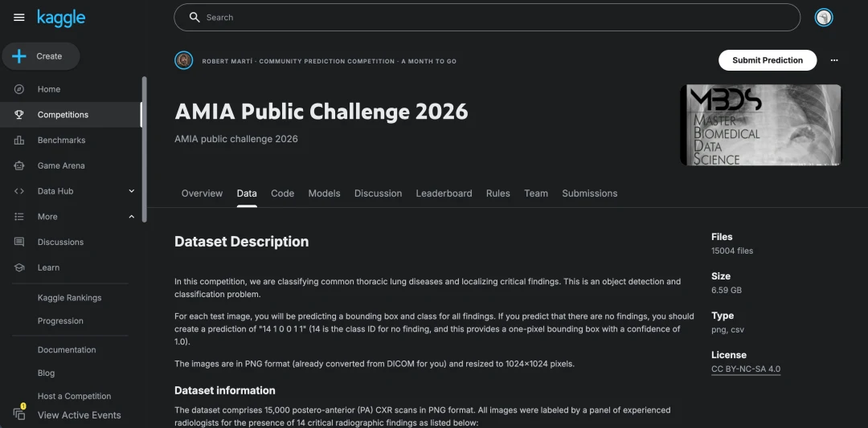Open the Team tab
This screenshot has width=868, height=428.
(x=536, y=194)
